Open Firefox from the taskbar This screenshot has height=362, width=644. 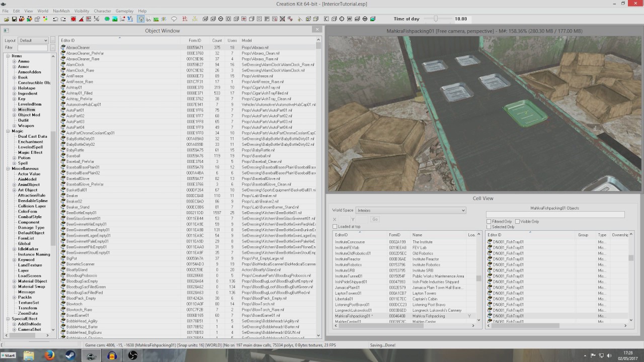[x=49, y=355]
